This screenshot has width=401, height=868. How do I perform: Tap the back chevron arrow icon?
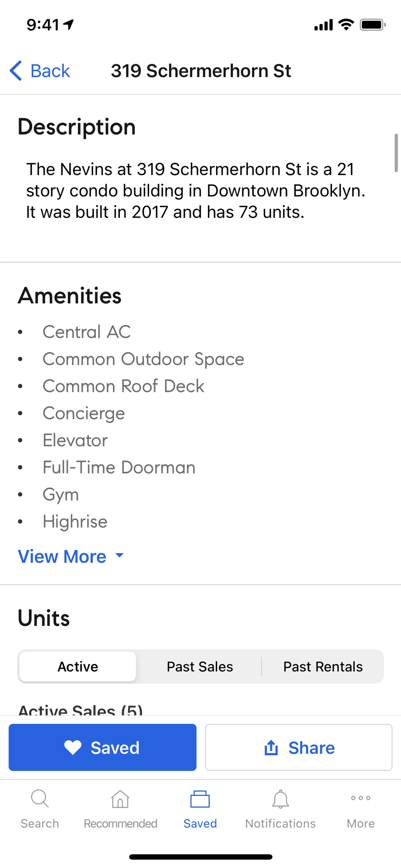point(16,71)
